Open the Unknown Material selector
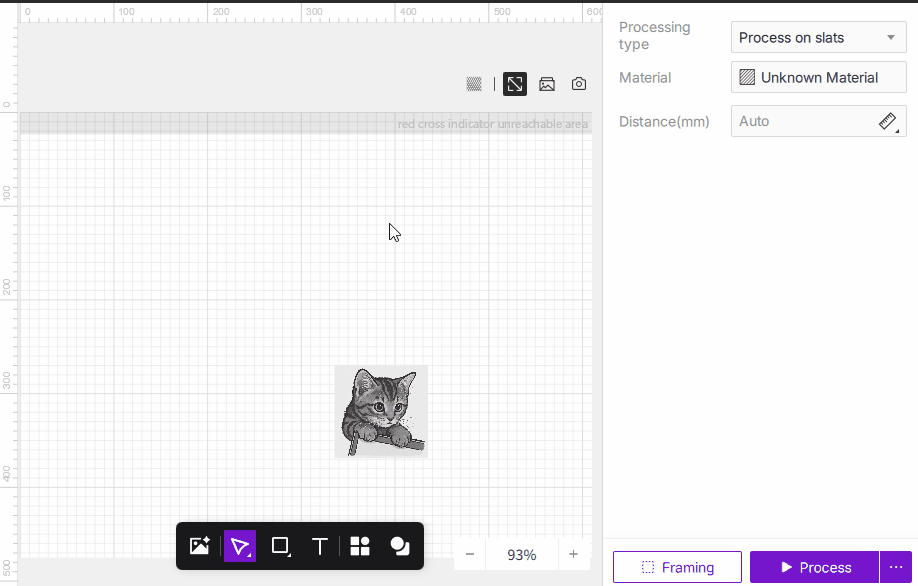The image size is (918, 586). click(x=818, y=77)
